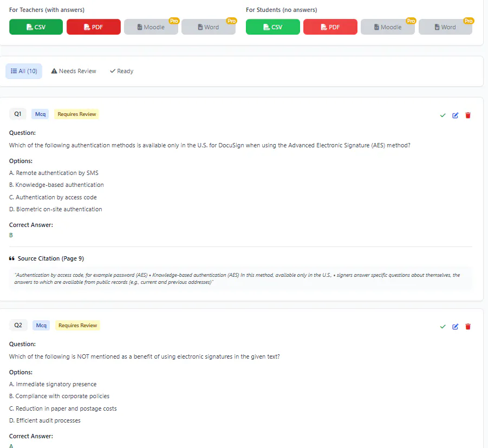
Task: Delete question Q1 with the trash icon
Action: (x=468, y=115)
